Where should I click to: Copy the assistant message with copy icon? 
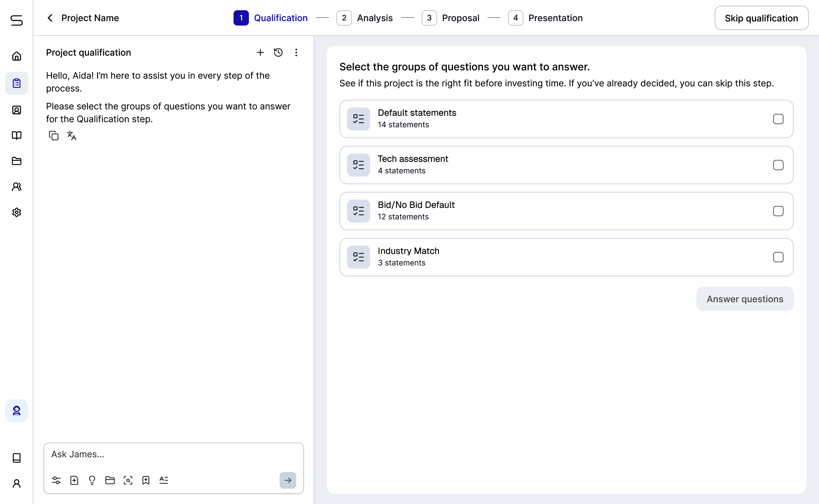coord(54,136)
